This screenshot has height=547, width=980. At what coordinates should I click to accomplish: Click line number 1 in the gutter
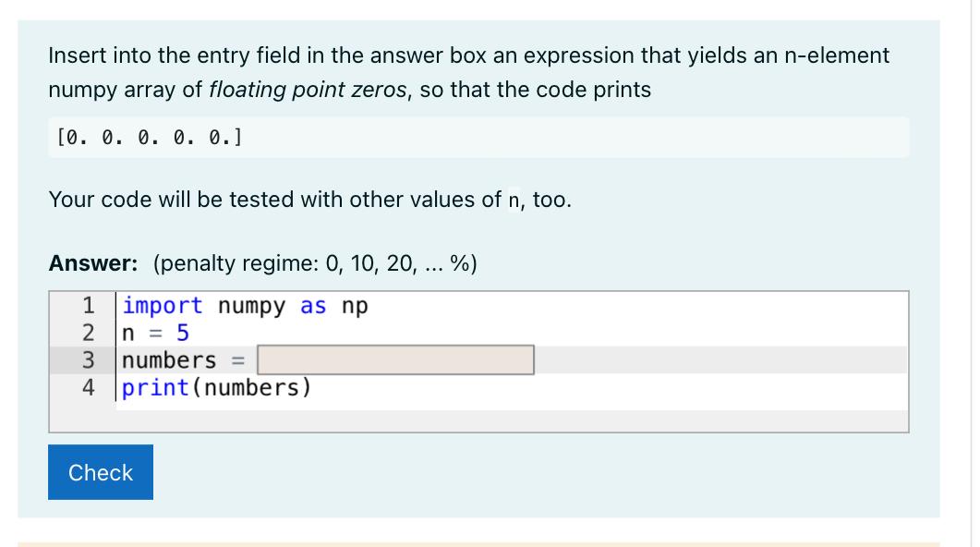click(88, 306)
